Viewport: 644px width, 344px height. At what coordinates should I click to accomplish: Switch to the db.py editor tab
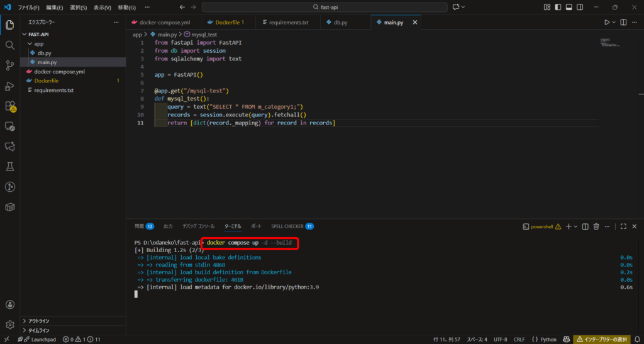click(x=340, y=22)
